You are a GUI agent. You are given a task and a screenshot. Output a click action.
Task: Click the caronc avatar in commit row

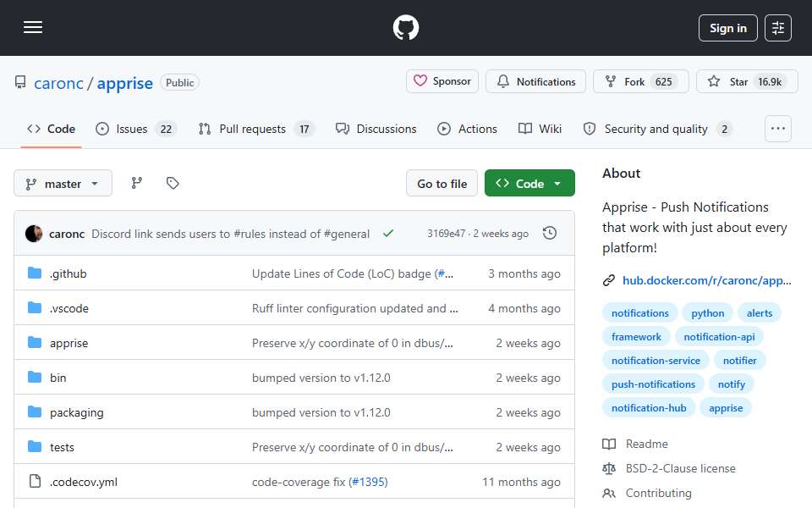coord(34,234)
